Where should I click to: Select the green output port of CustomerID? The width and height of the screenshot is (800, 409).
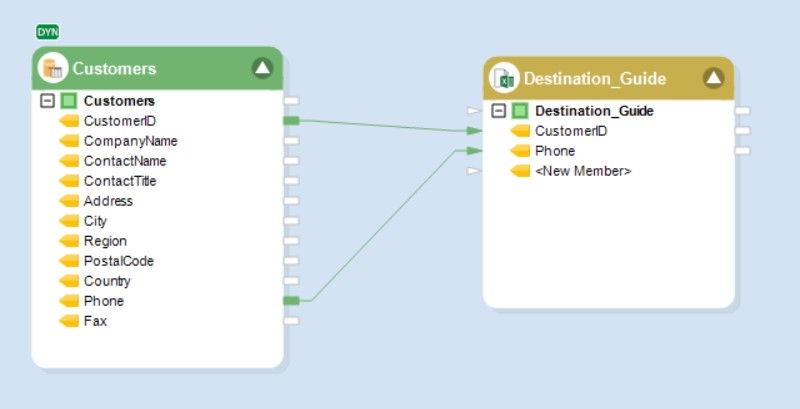pos(291,121)
